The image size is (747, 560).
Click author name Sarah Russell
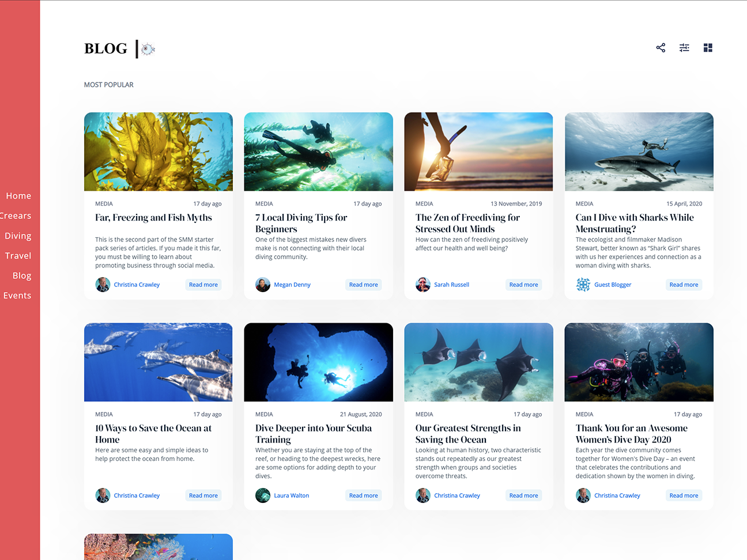(451, 285)
